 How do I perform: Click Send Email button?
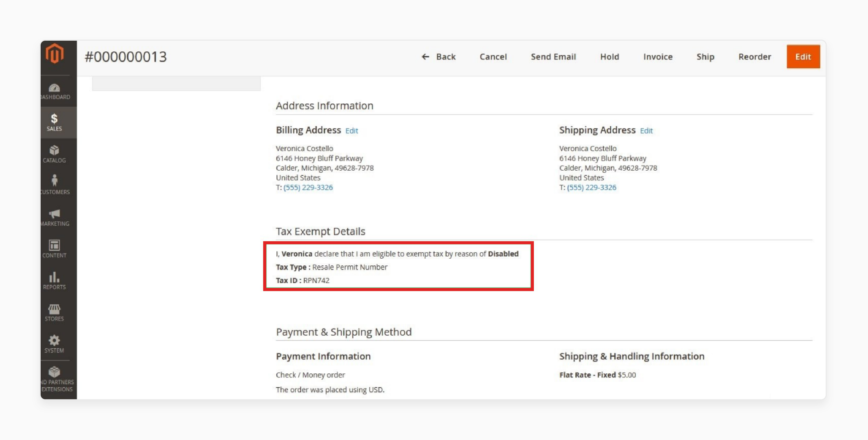coord(553,57)
